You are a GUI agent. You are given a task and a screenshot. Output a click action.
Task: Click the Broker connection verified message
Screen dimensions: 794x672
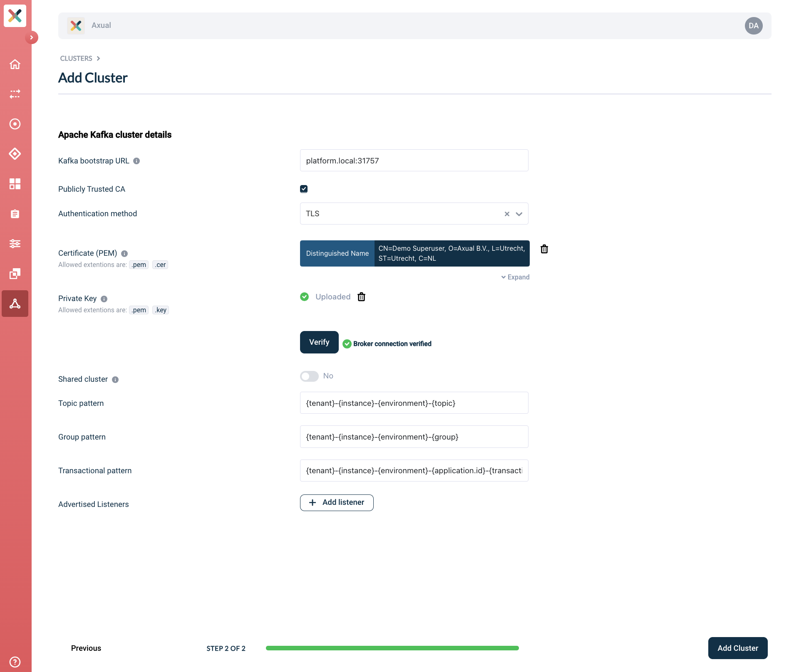point(392,344)
